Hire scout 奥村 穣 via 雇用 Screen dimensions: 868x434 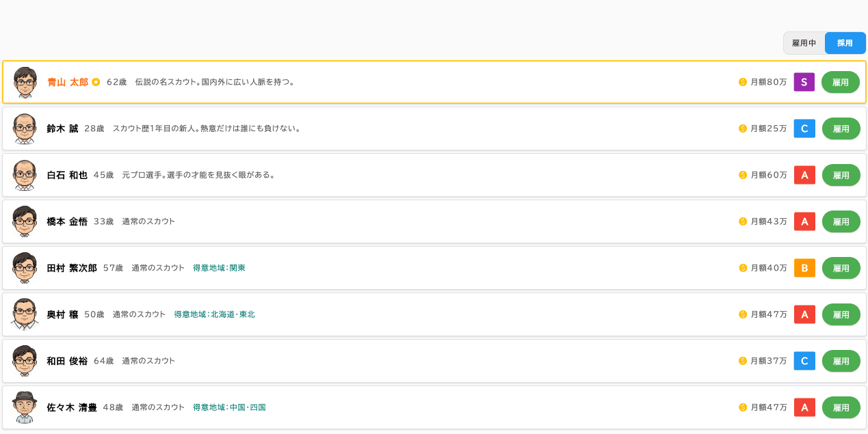pos(840,314)
